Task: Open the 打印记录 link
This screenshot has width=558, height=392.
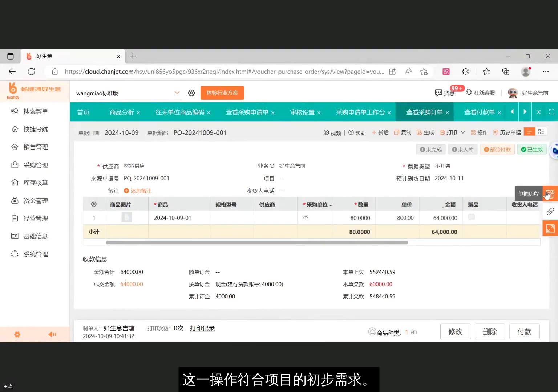Action: (x=202, y=328)
